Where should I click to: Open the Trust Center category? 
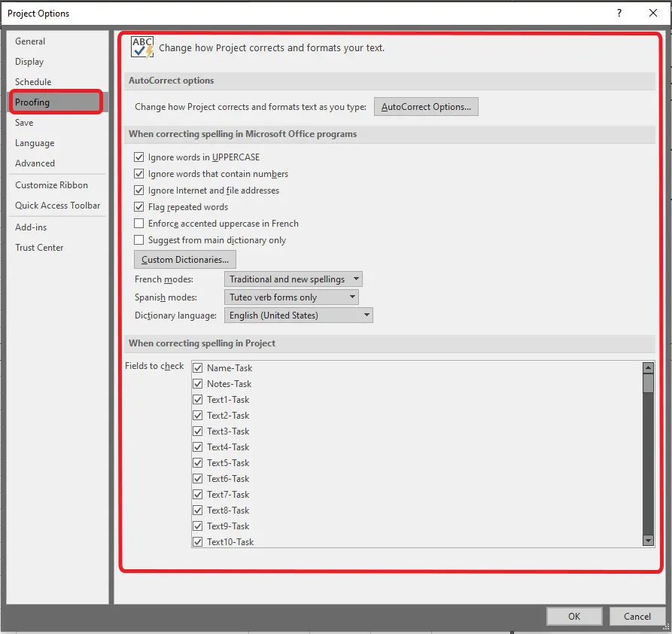pos(58,248)
